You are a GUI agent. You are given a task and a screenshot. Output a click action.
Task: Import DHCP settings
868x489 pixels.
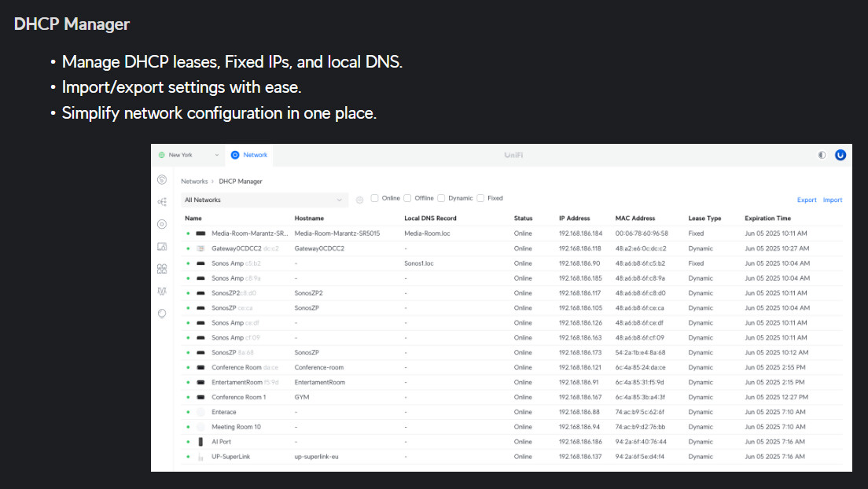click(x=833, y=200)
